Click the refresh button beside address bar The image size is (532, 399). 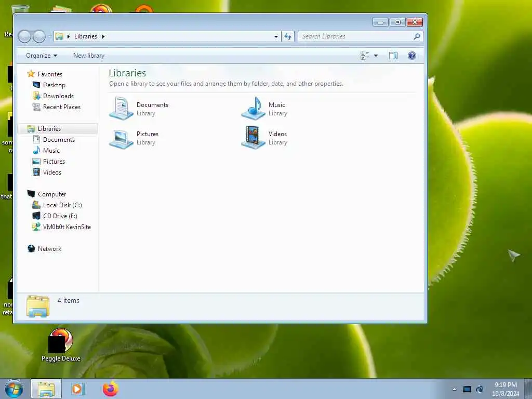[x=288, y=36]
